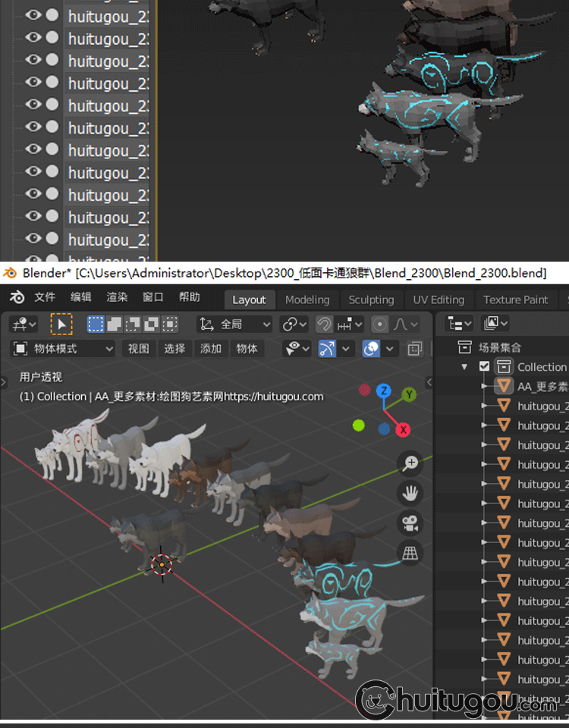
Task: Toggle the camera view icon
Action: [410, 522]
